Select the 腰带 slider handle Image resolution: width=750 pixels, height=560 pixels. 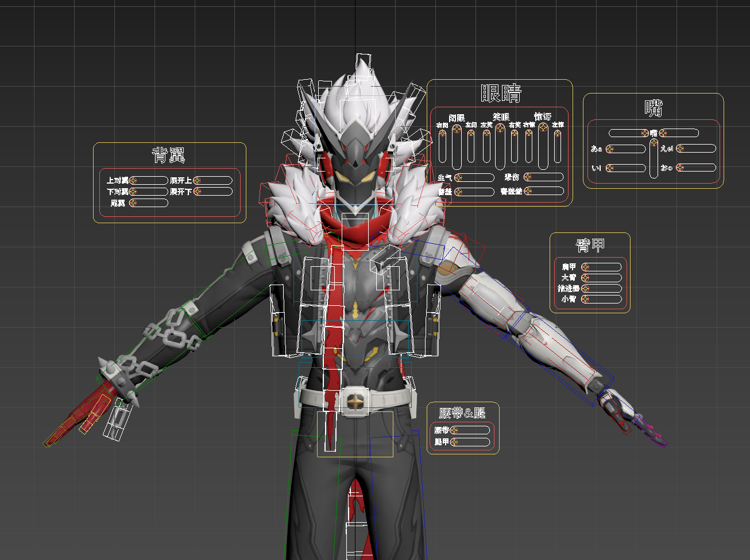[x=454, y=430]
